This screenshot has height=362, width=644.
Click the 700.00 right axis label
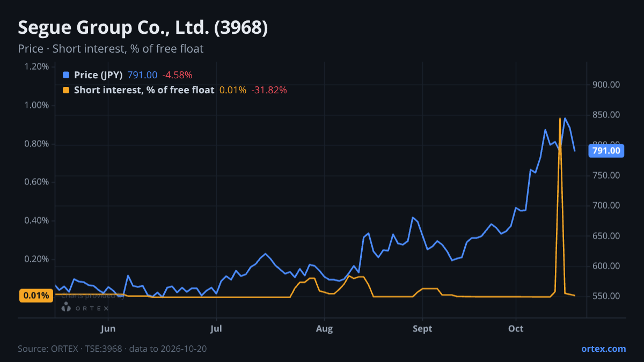[x=606, y=205]
